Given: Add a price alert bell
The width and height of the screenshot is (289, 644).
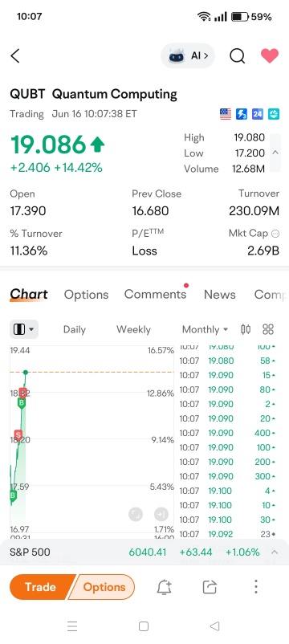Looking at the screenshot, I should coord(165,587).
